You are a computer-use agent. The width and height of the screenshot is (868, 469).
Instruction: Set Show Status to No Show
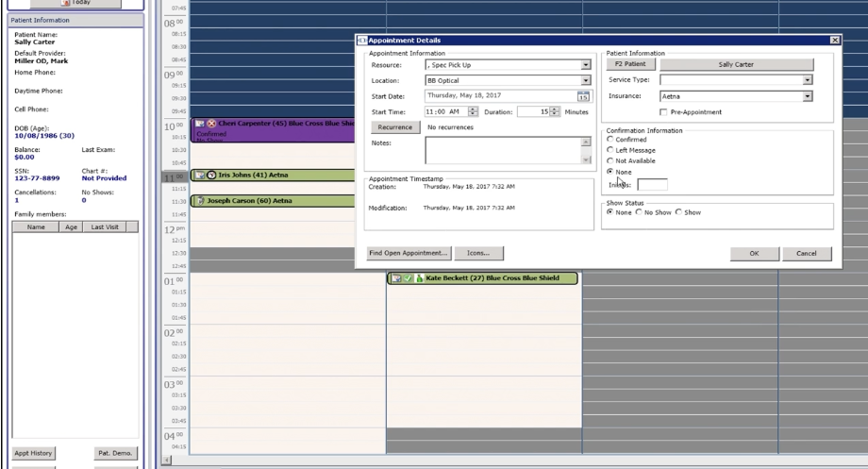coord(639,212)
